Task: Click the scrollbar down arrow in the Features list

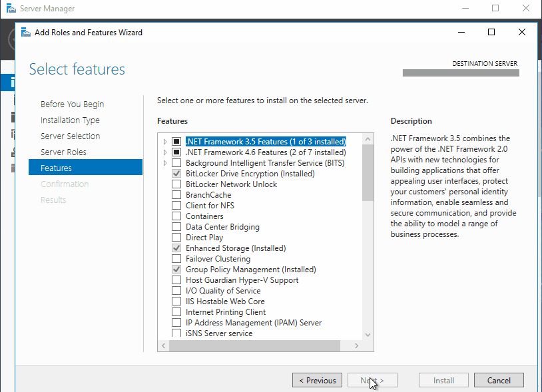Action: click(368, 335)
